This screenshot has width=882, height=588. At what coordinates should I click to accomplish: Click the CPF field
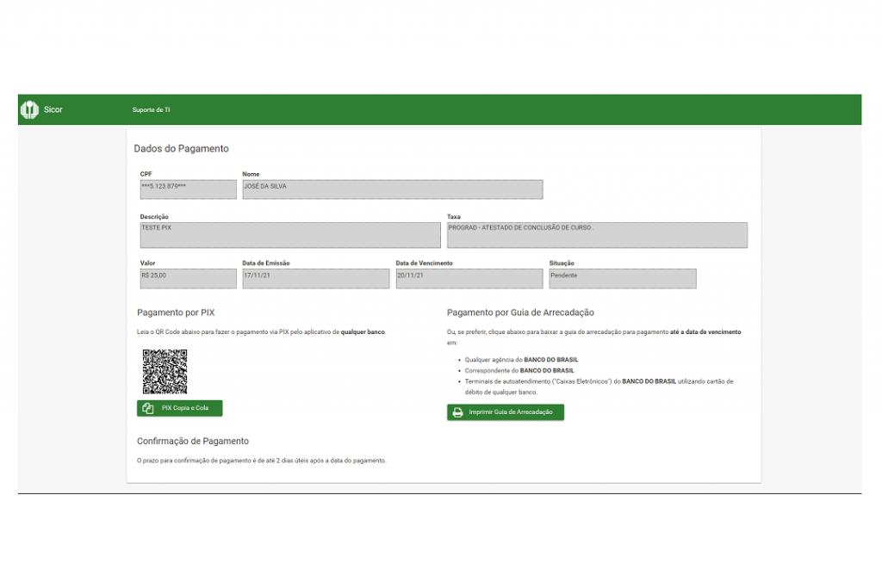188,189
